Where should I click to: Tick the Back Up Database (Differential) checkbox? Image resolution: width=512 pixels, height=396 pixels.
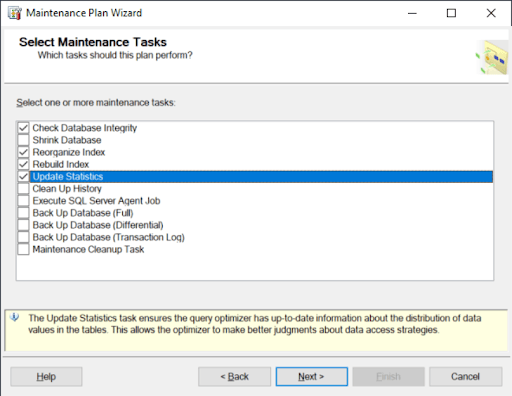coord(23,225)
